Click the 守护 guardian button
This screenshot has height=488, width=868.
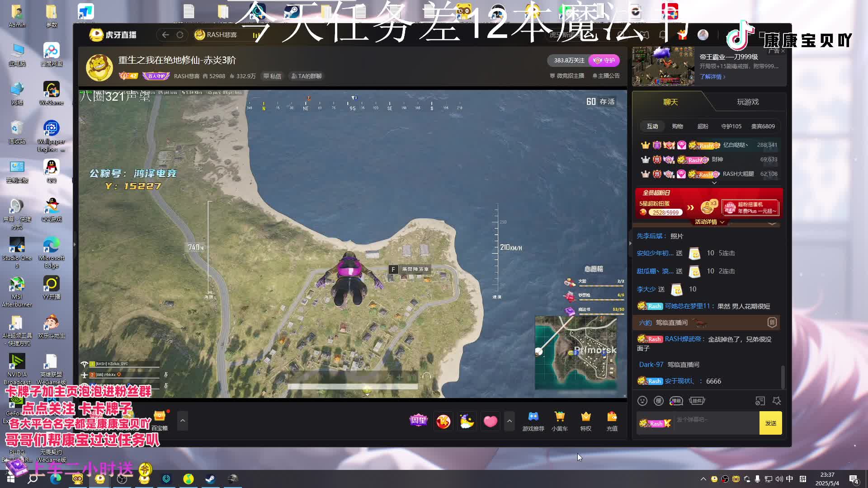tap(604, 60)
